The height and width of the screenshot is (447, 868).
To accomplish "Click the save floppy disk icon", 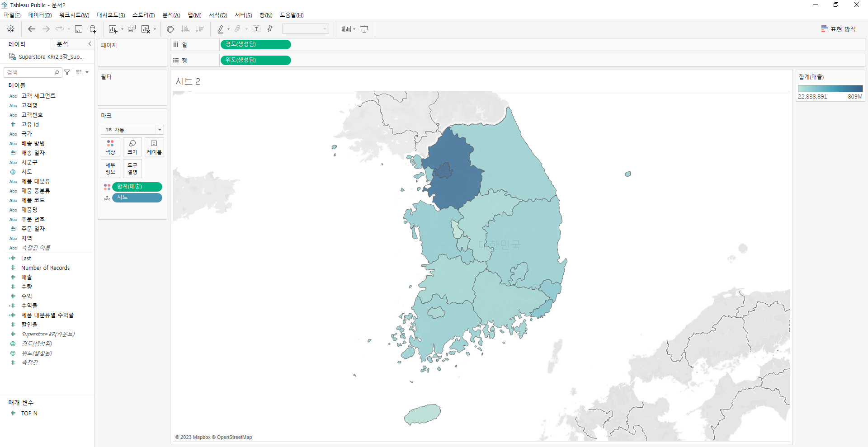I will coord(79,29).
